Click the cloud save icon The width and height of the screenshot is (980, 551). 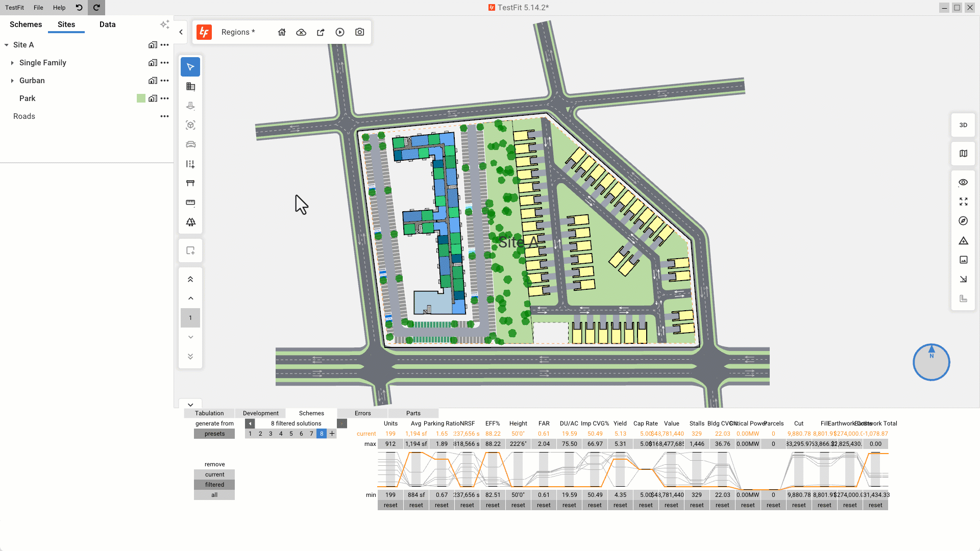pos(301,32)
